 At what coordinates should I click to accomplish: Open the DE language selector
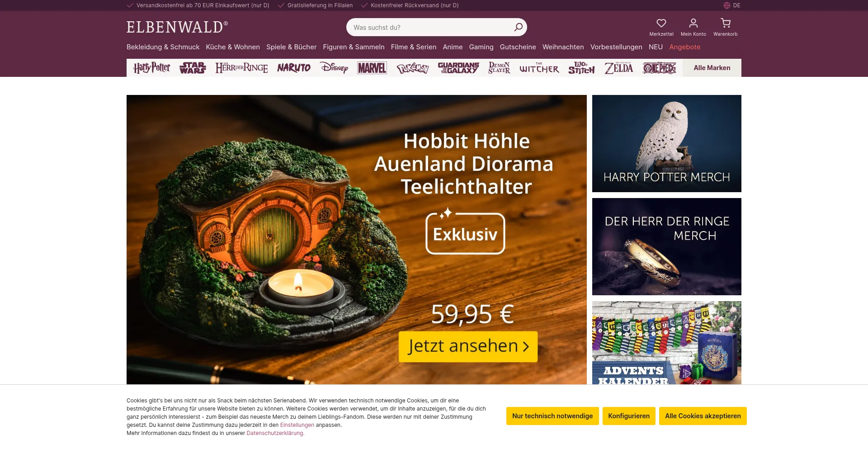coord(732,5)
